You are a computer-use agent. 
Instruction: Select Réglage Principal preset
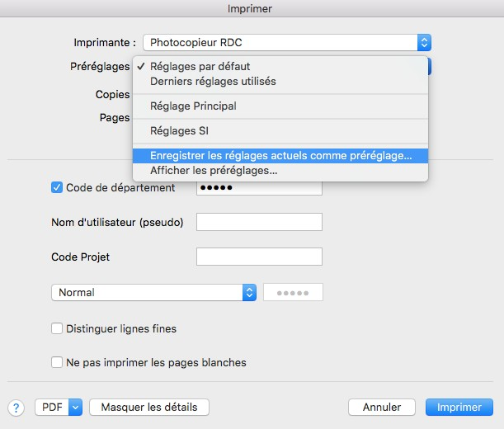coord(193,106)
